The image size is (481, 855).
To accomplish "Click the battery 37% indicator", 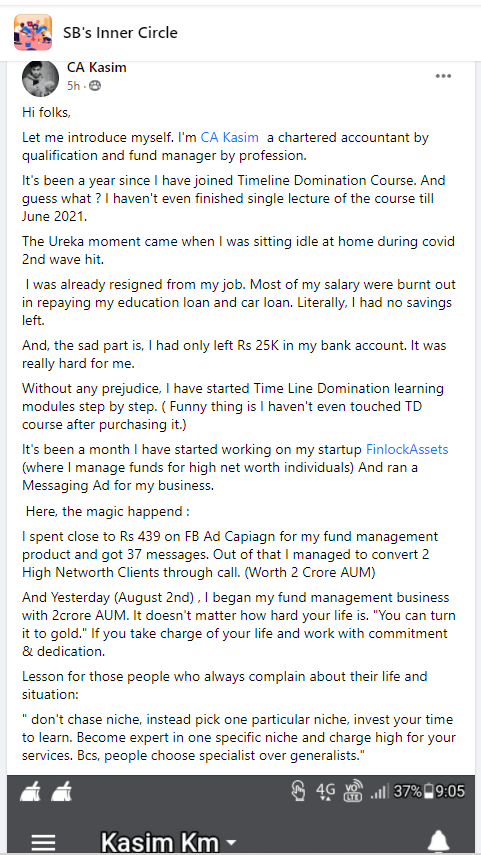I will point(413,791).
